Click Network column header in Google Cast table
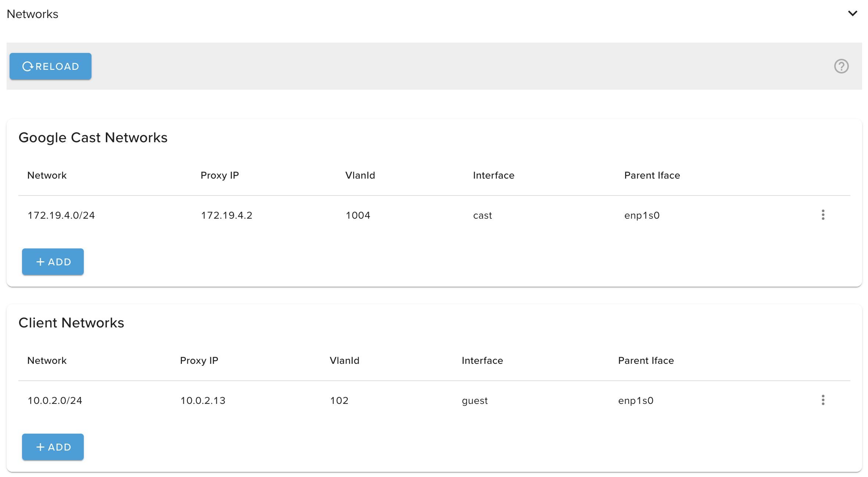Viewport: 868px width, 477px height. [x=47, y=175]
